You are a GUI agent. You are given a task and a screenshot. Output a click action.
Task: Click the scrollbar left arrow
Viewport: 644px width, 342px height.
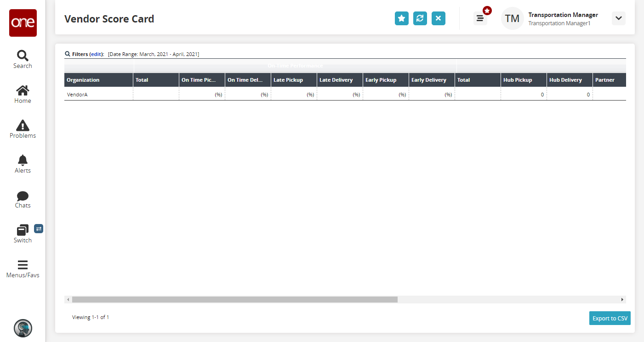tap(68, 299)
